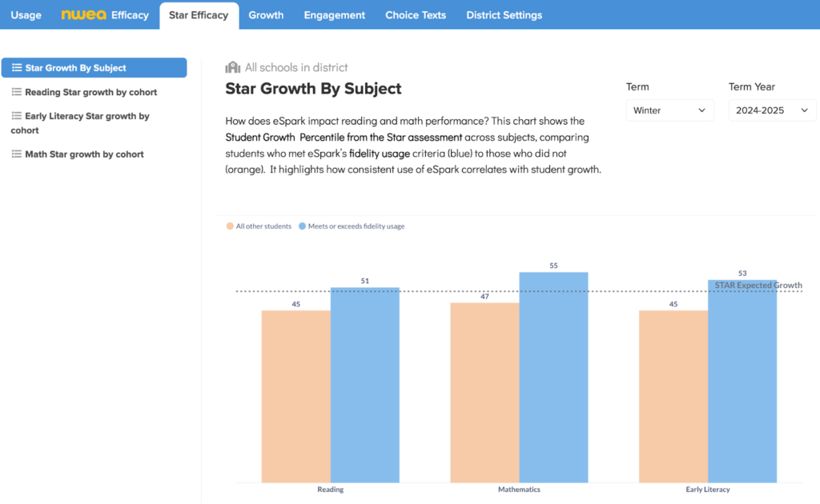Switch to the Choice Texts tab
This screenshot has height=504, width=820.
416,15
